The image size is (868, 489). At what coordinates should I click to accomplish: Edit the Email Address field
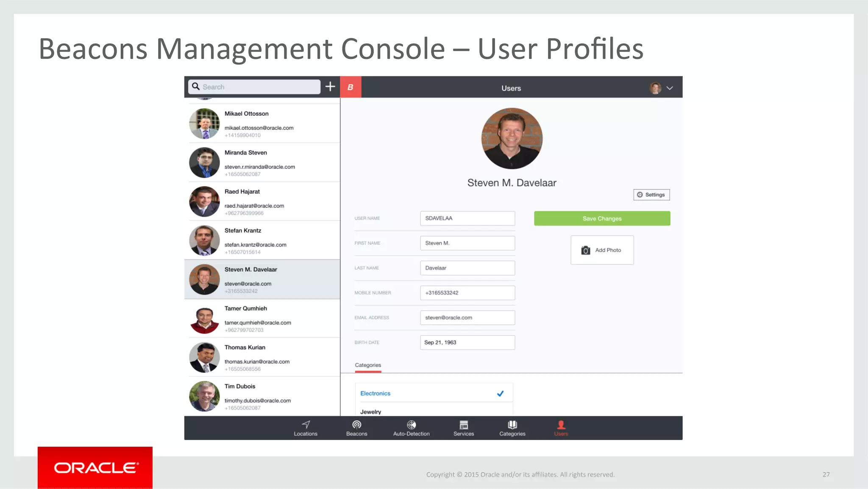pyautogui.click(x=467, y=318)
